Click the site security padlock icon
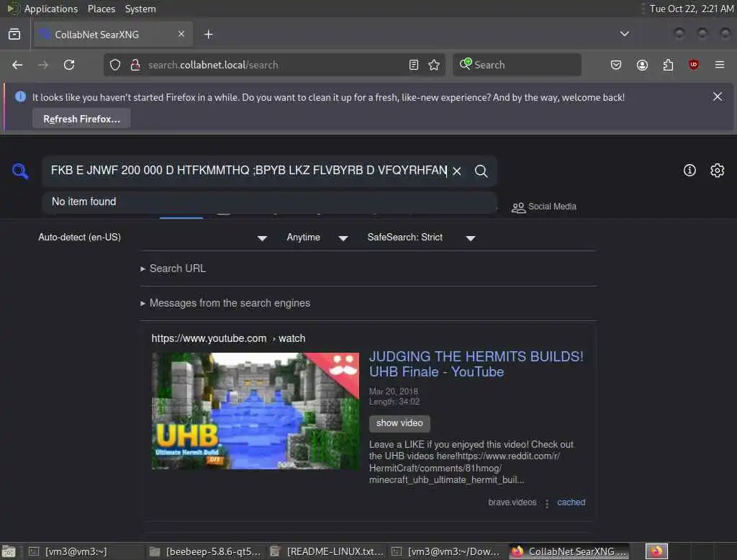The image size is (737, 560). click(x=135, y=65)
